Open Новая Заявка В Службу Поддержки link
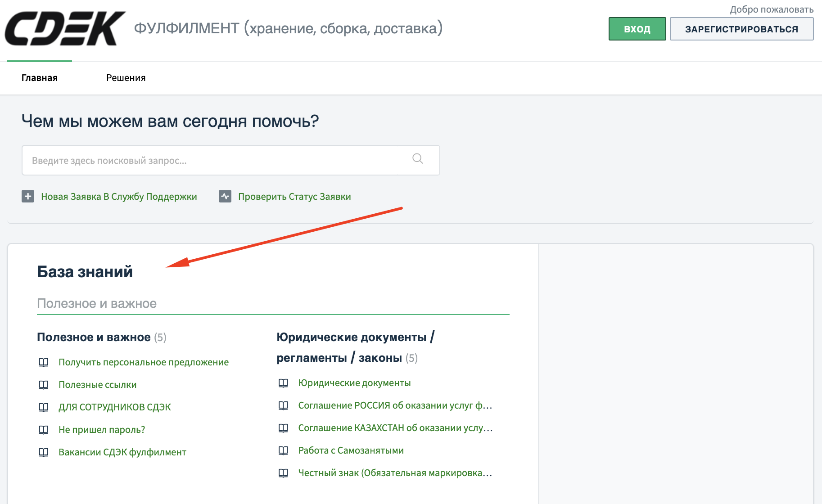822x504 pixels. click(x=119, y=197)
